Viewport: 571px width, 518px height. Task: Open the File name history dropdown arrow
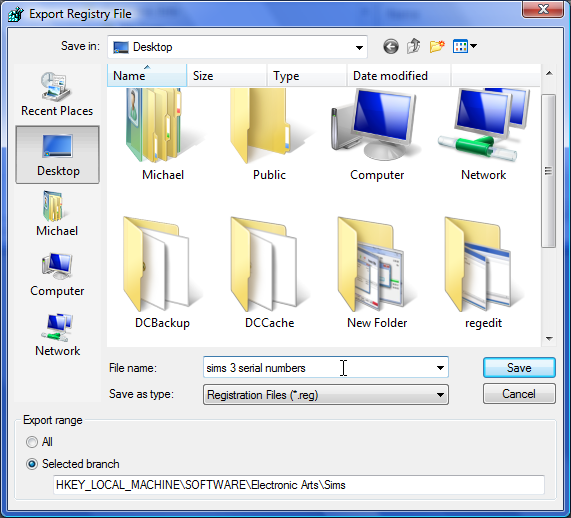coord(440,368)
